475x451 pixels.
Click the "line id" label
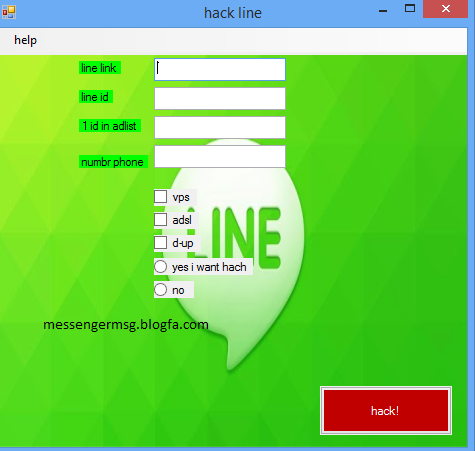point(96,97)
